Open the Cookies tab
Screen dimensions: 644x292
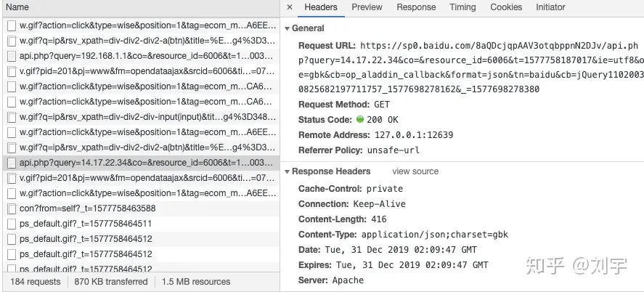(x=506, y=7)
